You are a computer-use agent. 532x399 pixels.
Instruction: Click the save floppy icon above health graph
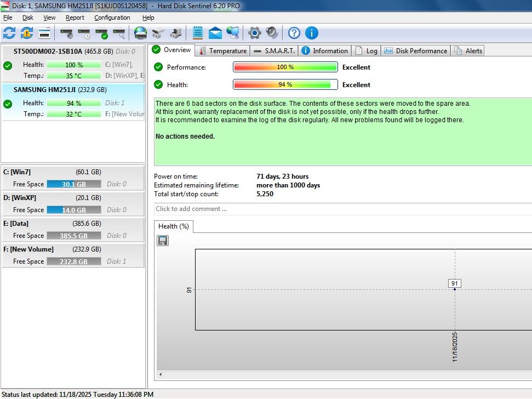(163, 241)
